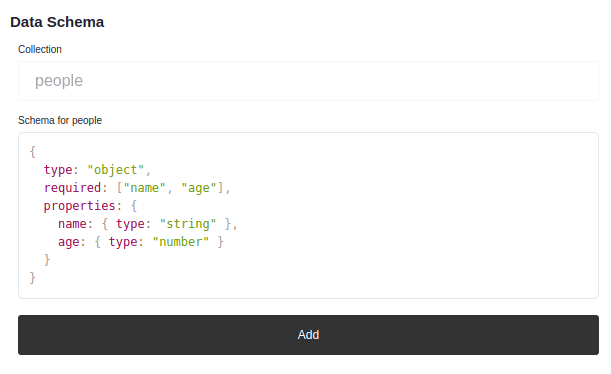611x374 pixels.
Task: Click the Add button
Action: (308, 335)
